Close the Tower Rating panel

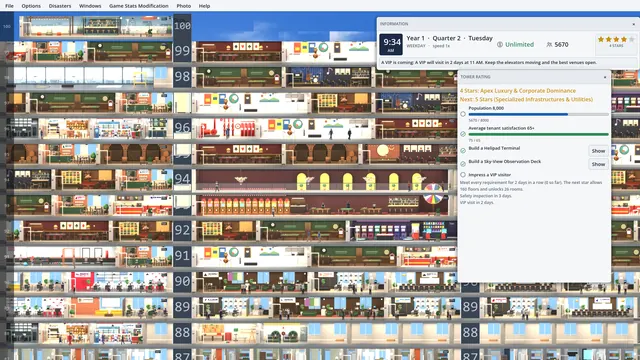coord(605,77)
